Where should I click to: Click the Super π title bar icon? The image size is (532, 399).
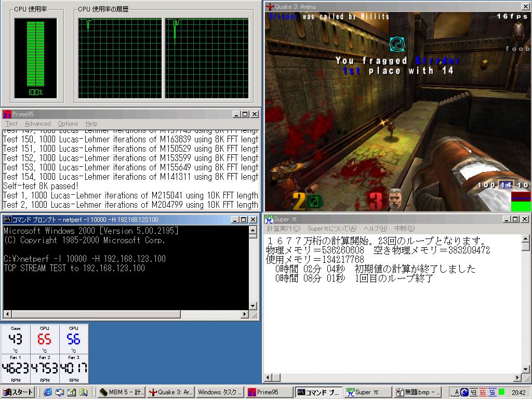tap(269, 219)
